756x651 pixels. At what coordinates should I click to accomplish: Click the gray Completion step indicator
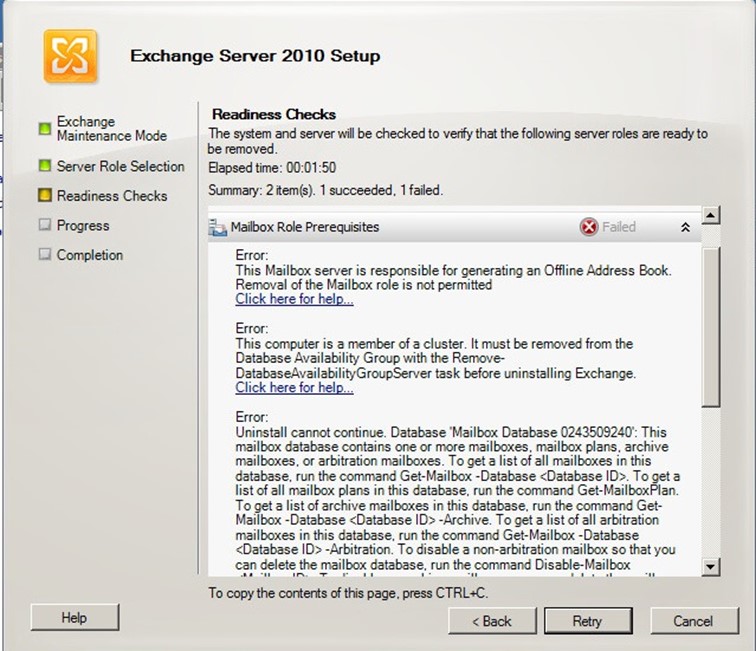click(45, 254)
